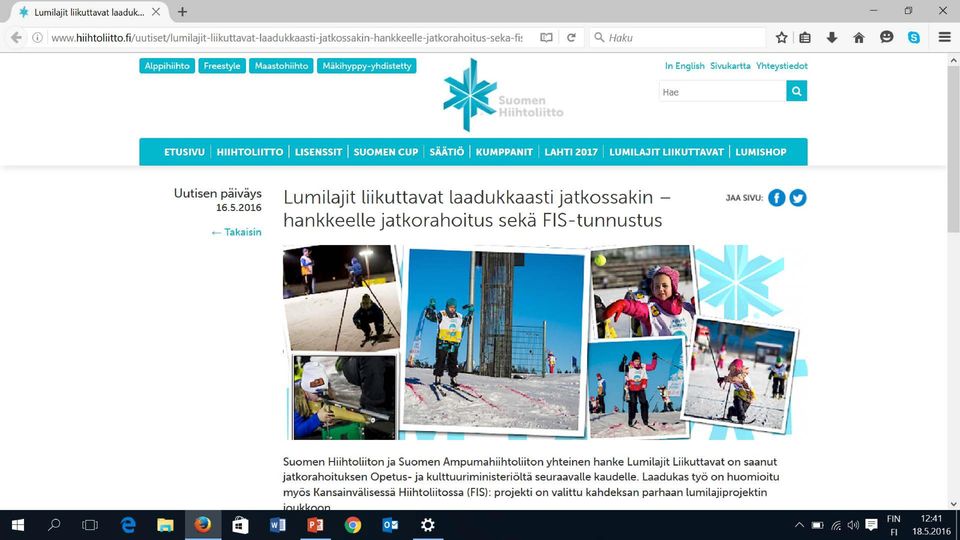This screenshot has height=540, width=960.
Task: Open the downloads arrow icon
Action: click(831, 37)
